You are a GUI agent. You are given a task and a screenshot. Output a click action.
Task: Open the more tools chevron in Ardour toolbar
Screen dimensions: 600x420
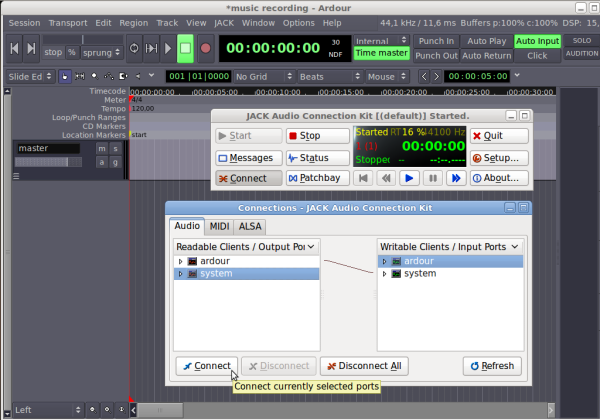coord(152,75)
